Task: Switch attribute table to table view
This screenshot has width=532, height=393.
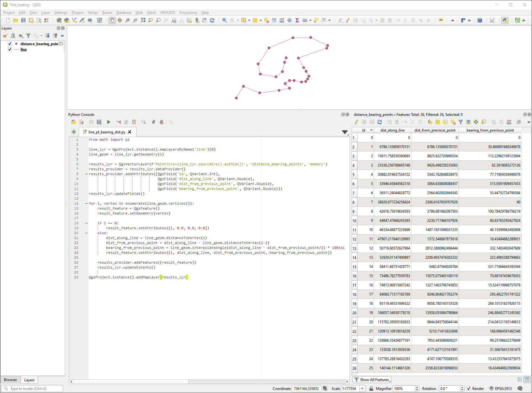Action: 527,380
